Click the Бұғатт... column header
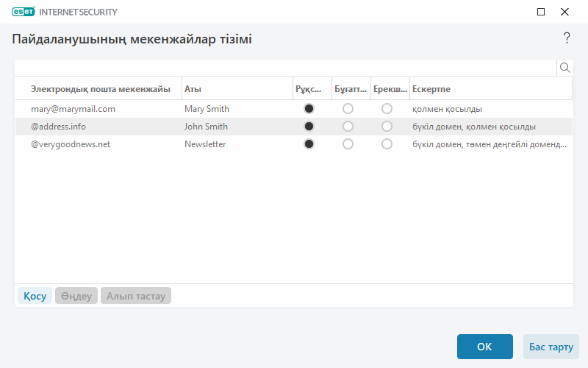This screenshot has height=368, width=588. pos(349,89)
